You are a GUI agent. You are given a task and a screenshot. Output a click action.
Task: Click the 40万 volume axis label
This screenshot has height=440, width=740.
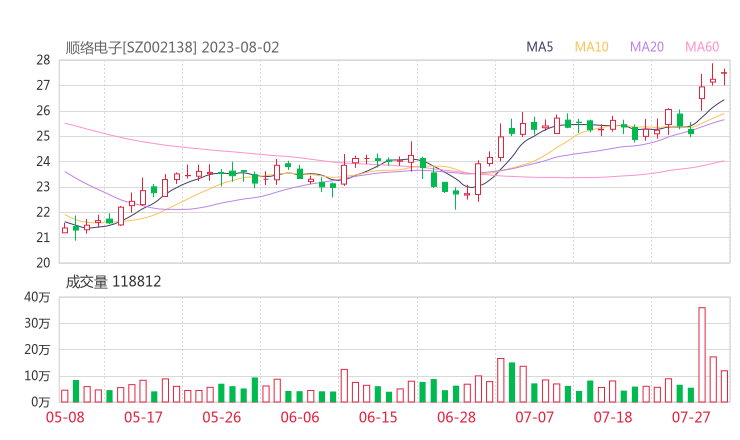(x=37, y=297)
